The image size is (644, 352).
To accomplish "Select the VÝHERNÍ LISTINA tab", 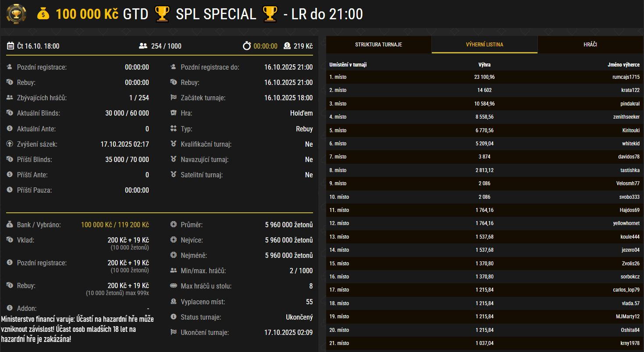I will click(485, 44).
